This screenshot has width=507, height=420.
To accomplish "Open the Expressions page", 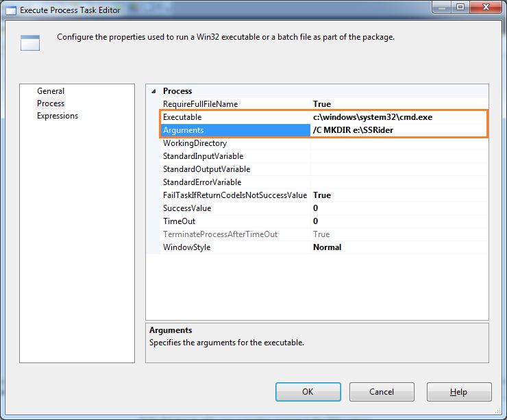I will 58,116.
